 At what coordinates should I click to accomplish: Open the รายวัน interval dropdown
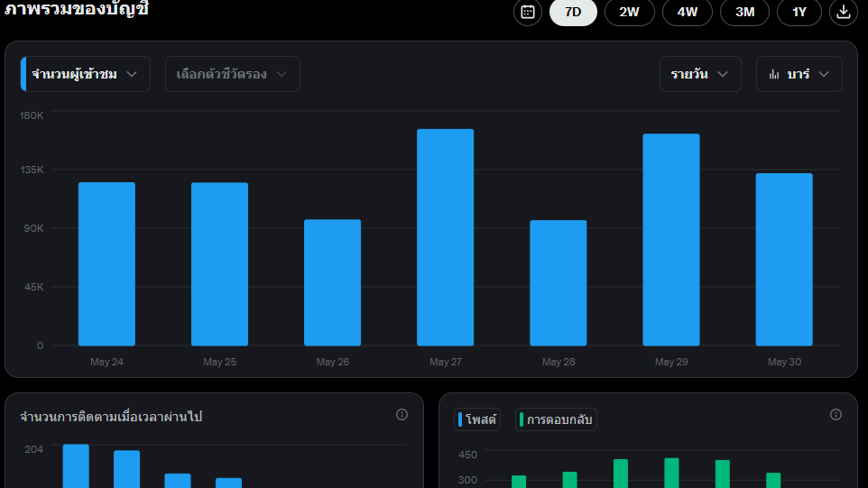[x=700, y=74]
